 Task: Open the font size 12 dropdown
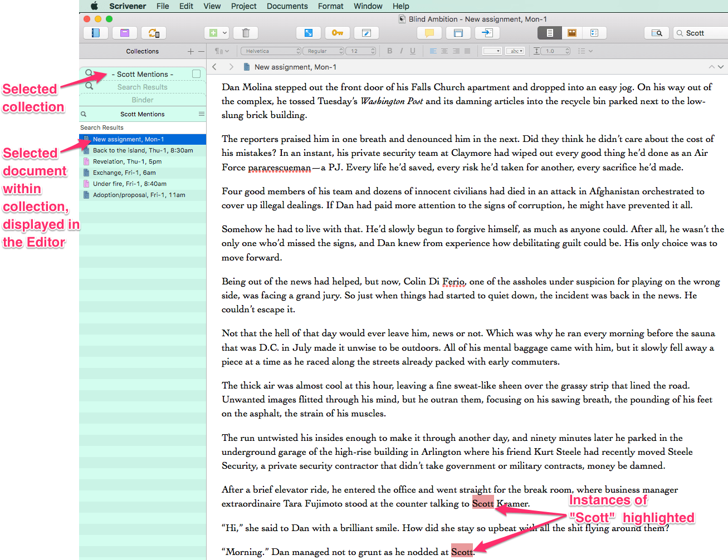[x=361, y=51]
